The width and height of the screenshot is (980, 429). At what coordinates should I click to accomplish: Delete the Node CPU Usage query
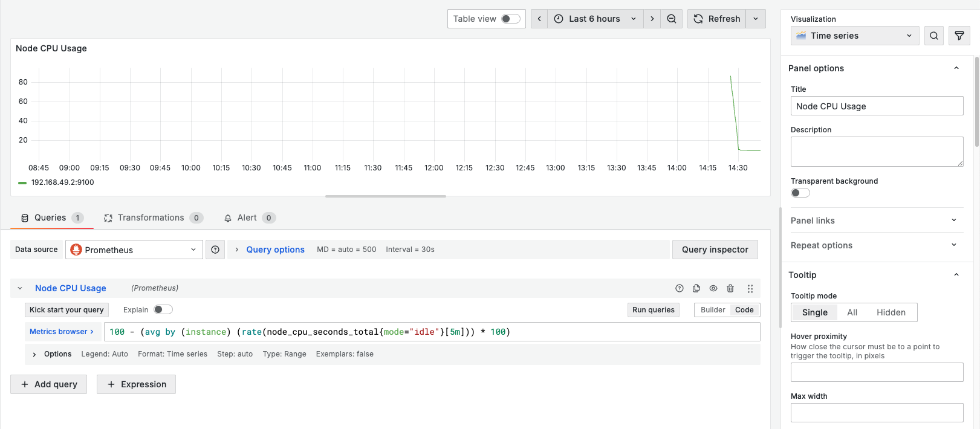[730, 288]
